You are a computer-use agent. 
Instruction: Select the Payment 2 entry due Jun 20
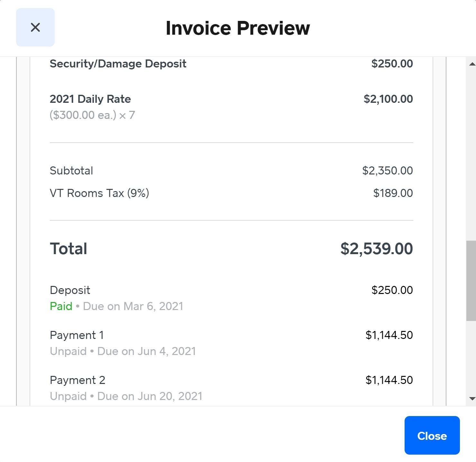point(77,380)
